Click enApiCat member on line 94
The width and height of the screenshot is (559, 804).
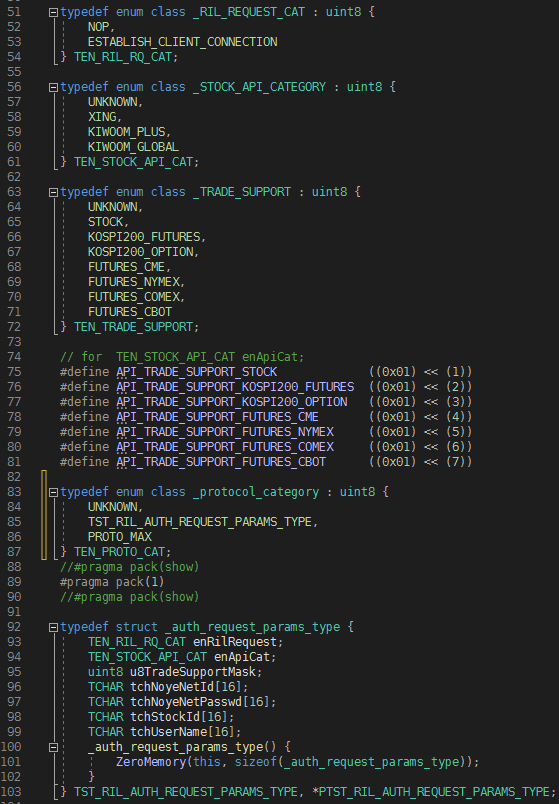click(242, 657)
